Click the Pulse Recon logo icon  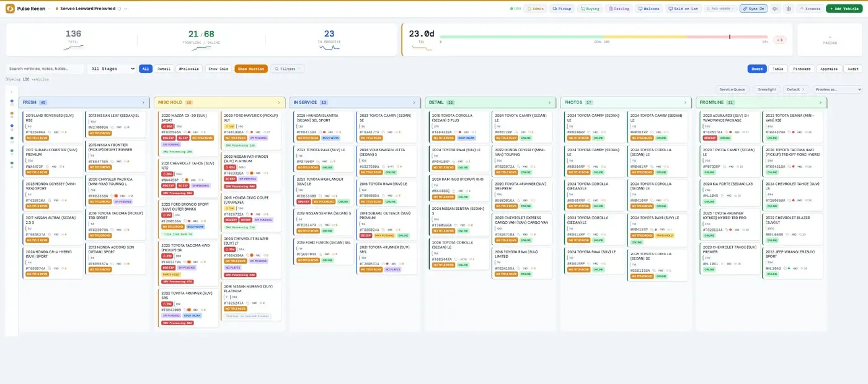[10, 9]
